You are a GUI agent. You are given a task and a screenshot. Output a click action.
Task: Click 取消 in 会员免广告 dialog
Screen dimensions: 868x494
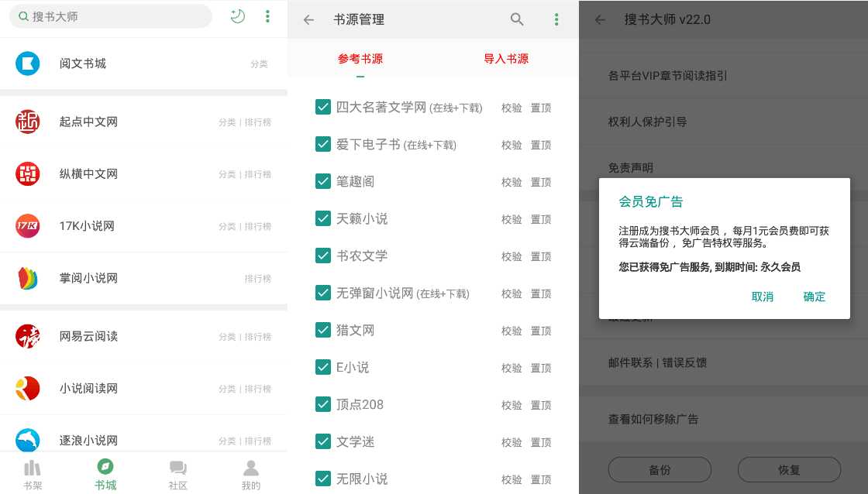click(763, 297)
